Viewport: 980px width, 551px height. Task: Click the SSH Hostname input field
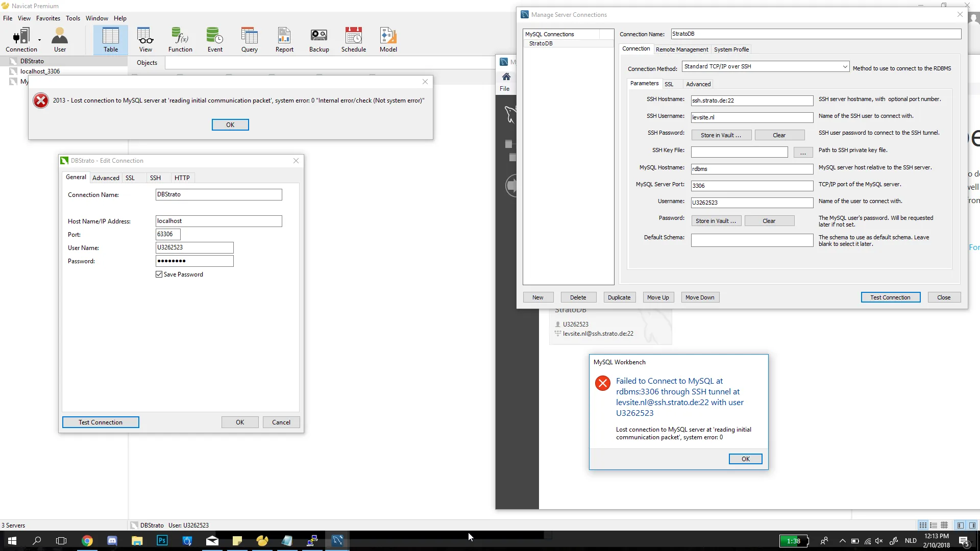[751, 101]
